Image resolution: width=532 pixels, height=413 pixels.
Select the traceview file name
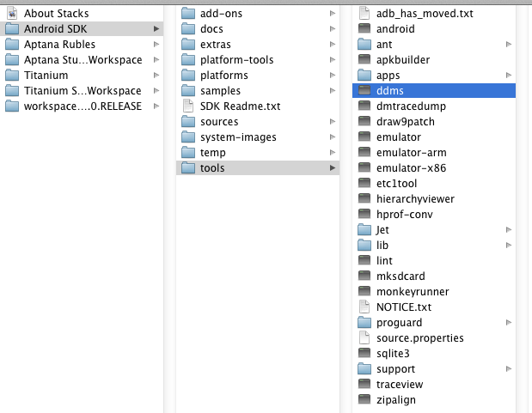point(400,385)
